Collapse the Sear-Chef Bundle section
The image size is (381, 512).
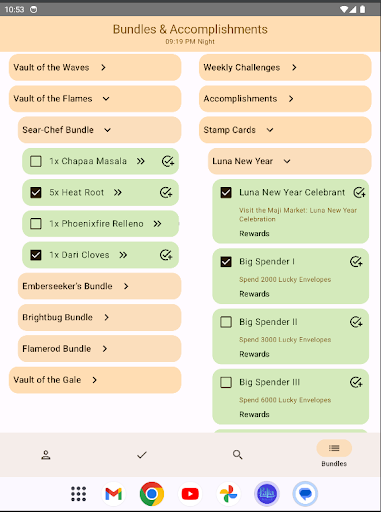pyautogui.click(x=99, y=130)
